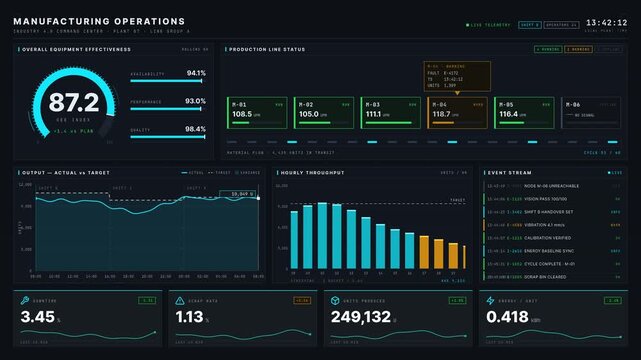Image resolution: width=641 pixels, height=360 pixels.
Task: Click the Target legend entry on output chart
Action: (219, 173)
